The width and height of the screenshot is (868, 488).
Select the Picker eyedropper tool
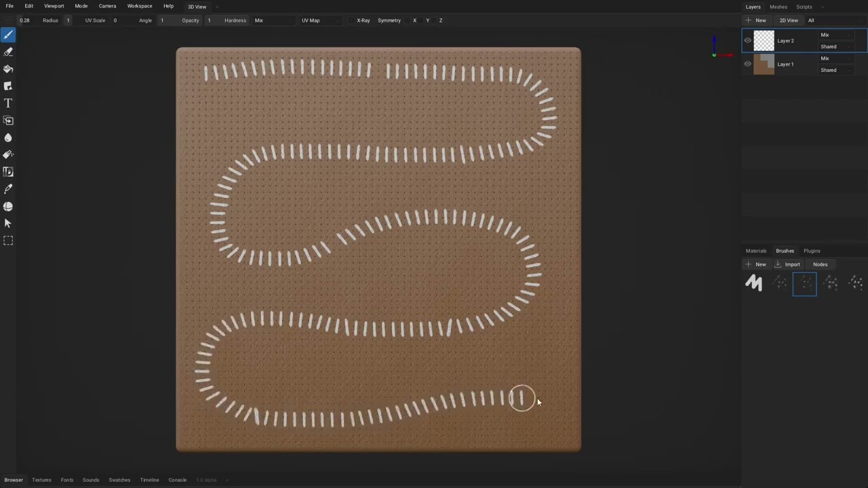click(x=8, y=189)
